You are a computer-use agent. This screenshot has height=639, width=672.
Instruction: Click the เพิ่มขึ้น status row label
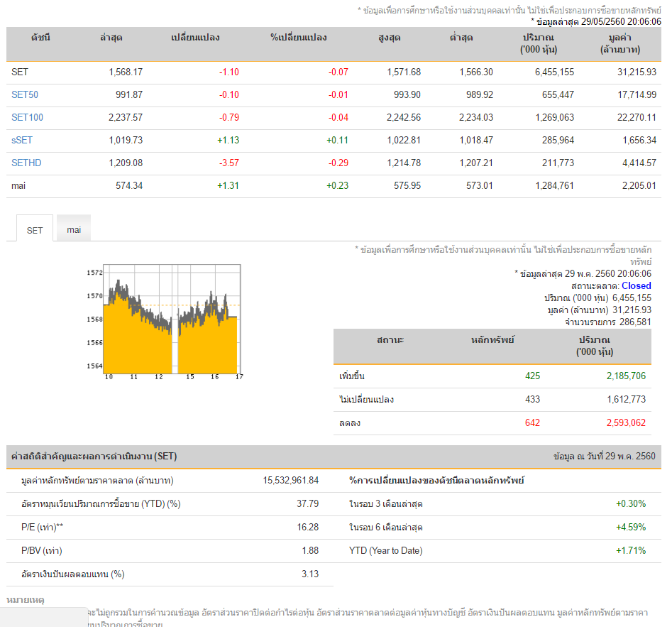click(x=352, y=376)
